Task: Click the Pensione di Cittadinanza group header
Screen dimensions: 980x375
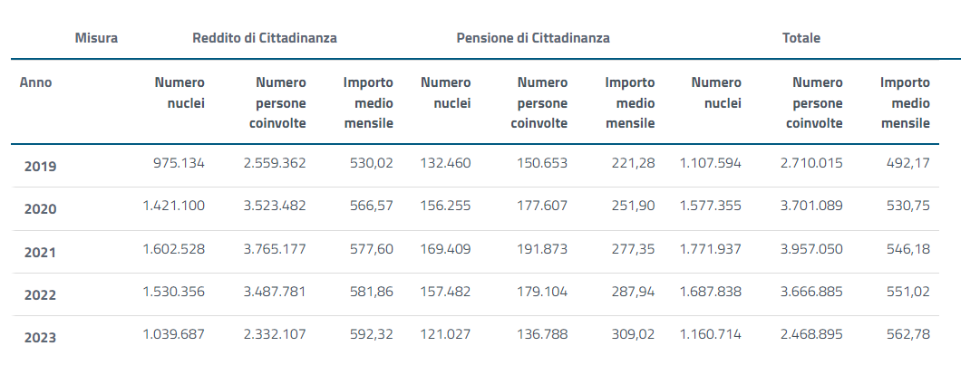Action: coord(533,38)
